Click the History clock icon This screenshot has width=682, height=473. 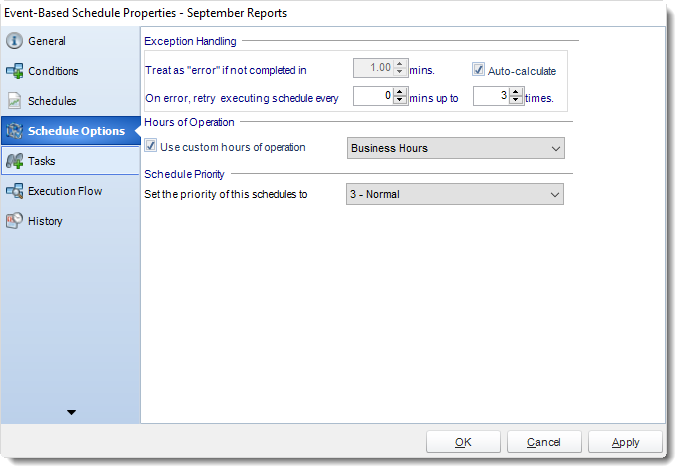pos(14,221)
